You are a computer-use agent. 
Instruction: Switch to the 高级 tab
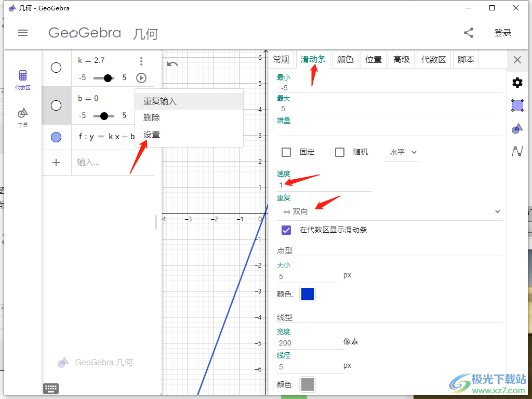point(402,60)
